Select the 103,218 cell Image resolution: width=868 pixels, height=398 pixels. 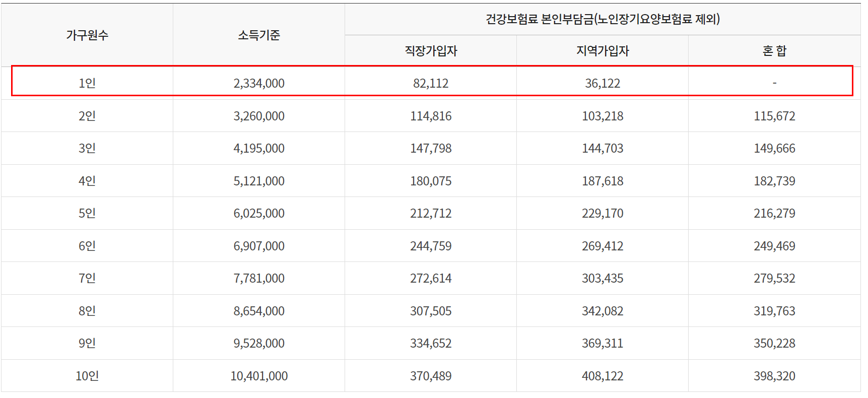click(603, 116)
